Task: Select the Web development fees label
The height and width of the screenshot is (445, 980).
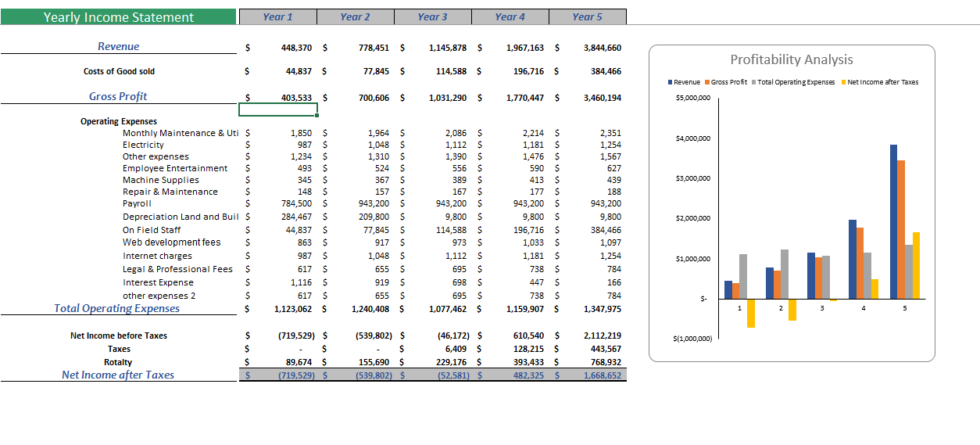Action: [171, 242]
